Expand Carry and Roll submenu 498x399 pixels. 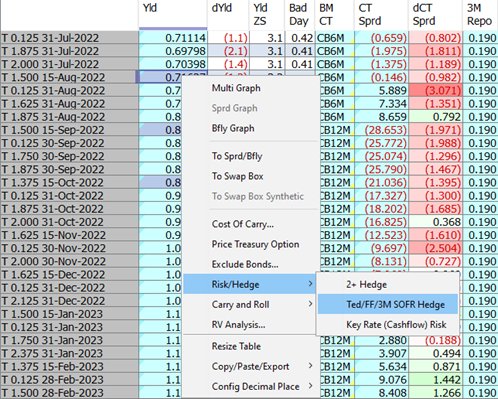pos(249,304)
